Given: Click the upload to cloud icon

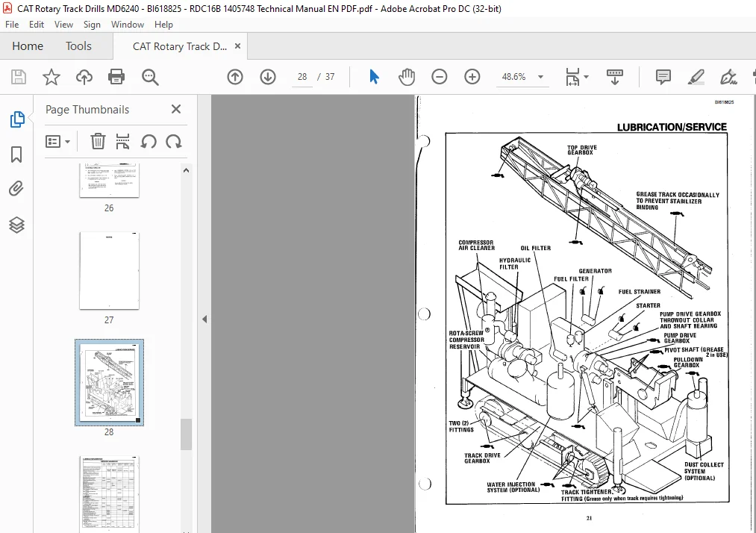Looking at the screenshot, I should coord(84,77).
